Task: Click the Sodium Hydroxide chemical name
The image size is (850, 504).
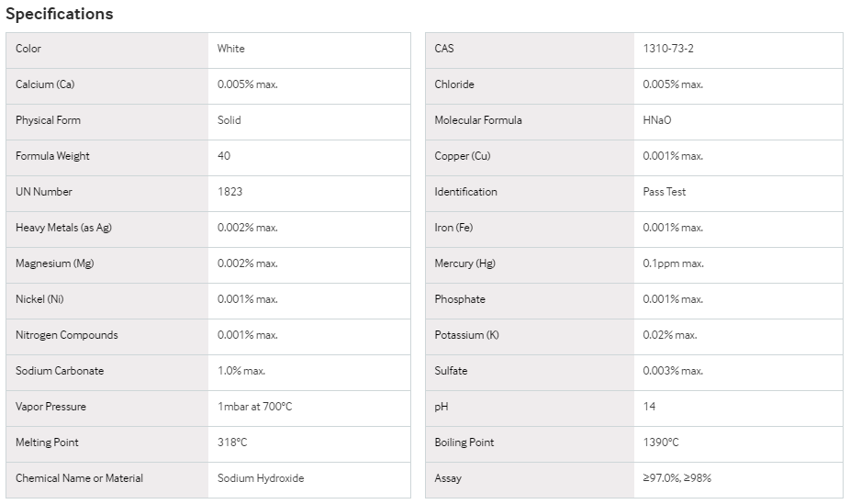Action: tap(261, 478)
